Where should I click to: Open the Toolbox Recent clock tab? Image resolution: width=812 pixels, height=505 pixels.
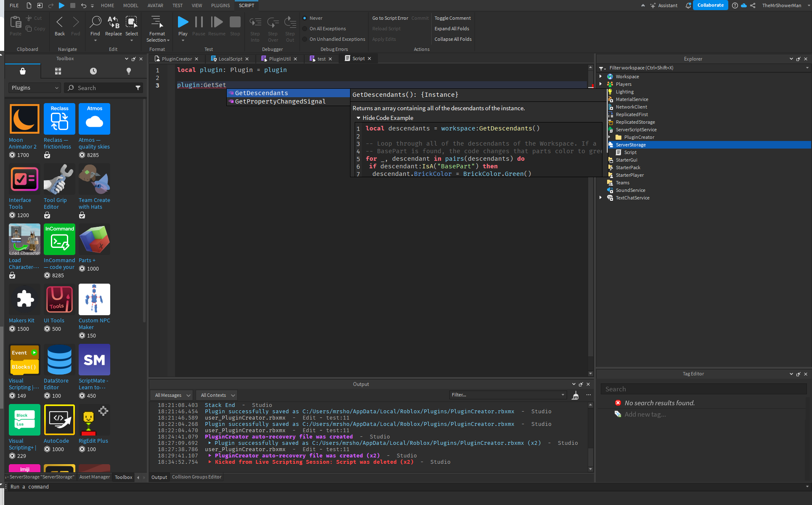coord(93,71)
